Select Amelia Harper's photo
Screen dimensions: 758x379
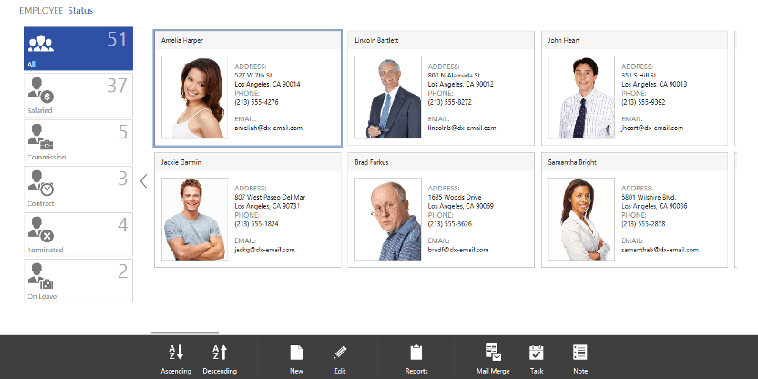(194, 98)
